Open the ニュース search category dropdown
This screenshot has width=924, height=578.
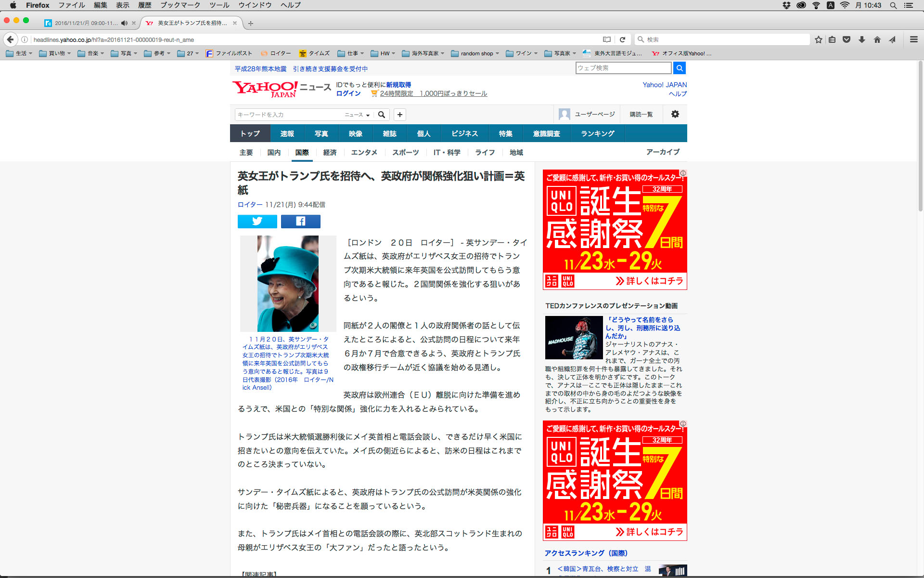[357, 115]
